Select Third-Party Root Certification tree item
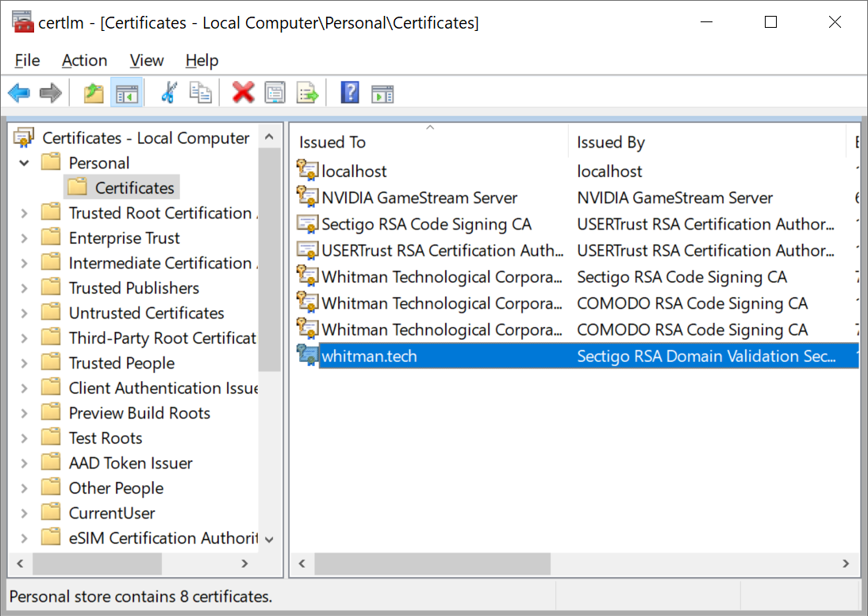This screenshot has height=616, width=868. [162, 338]
